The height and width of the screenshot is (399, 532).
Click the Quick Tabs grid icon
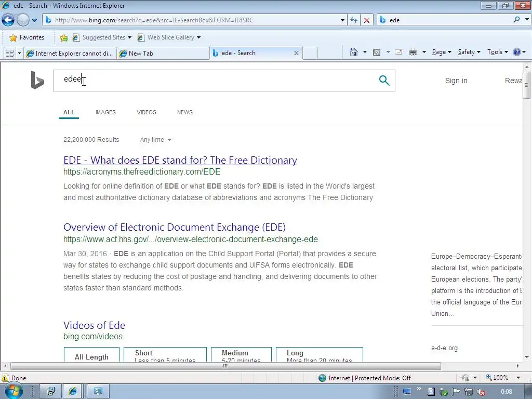click(9, 54)
